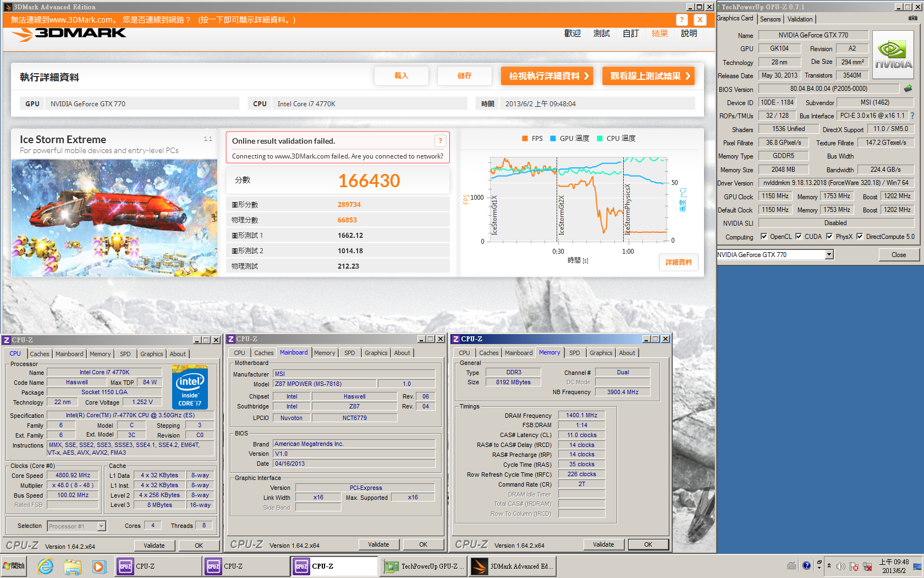Toggle the PhysX checkbox in GPU-Z
This screenshot has width=924, height=578.
pyautogui.click(x=829, y=237)
